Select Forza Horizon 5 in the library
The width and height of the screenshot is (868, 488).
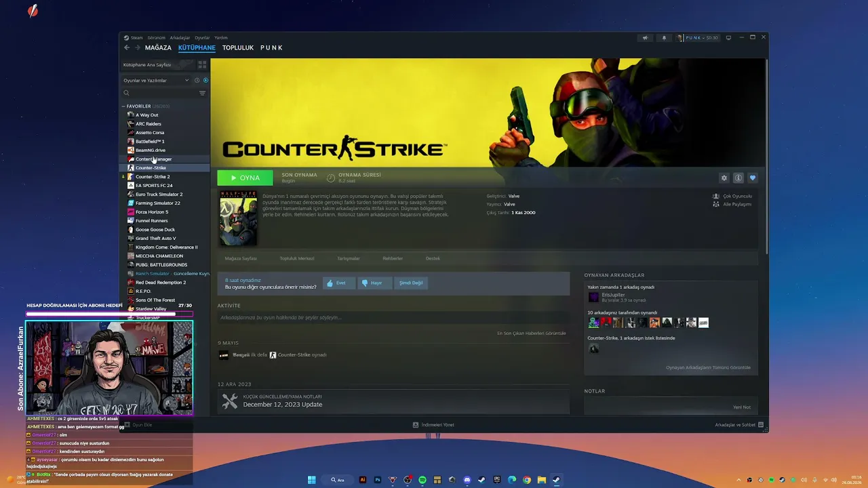tap(152, 212)
